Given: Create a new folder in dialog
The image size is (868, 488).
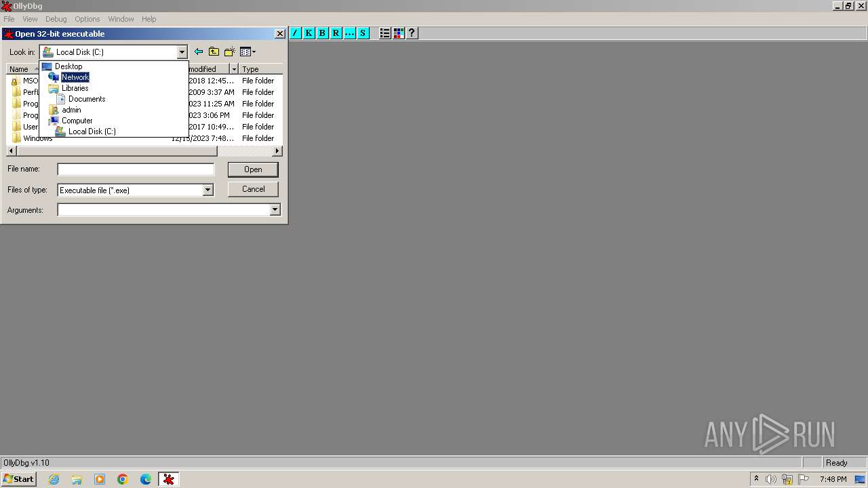Looking at the screenshot, I should click(230, 52).
